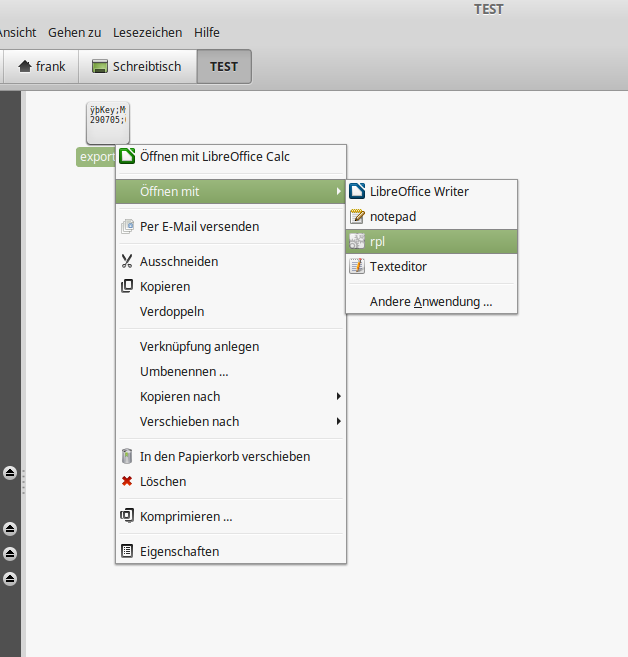Choose LibreOffice Writer from the submenu
Image resolution: width=628 pixels, height=657 pixels.
pyautogui.click(x=432, y=191)
